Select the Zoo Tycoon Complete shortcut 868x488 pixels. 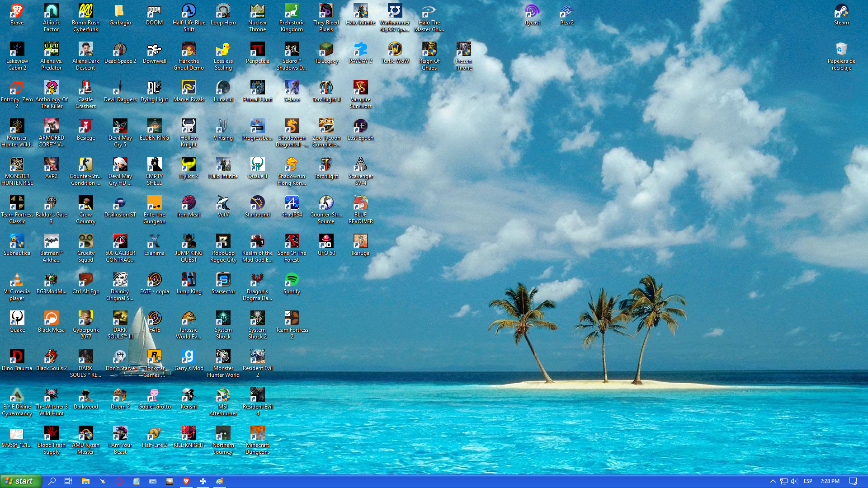(x=326, y=133)
